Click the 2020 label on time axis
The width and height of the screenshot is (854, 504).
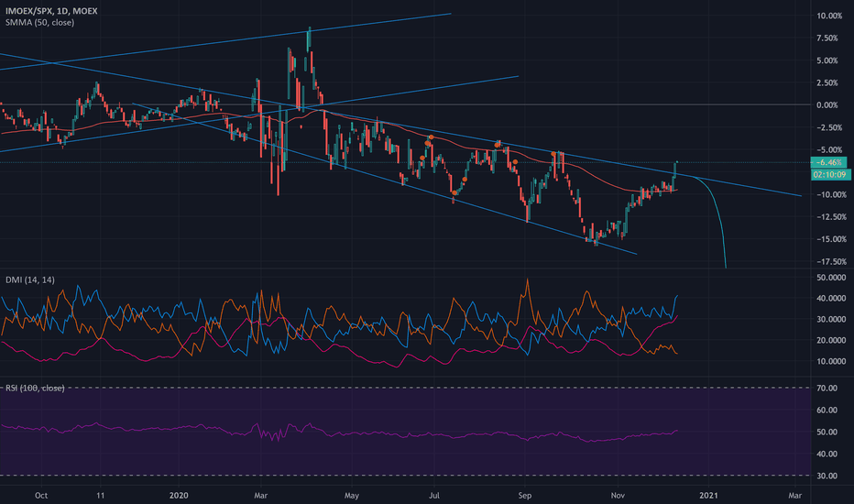179,495
